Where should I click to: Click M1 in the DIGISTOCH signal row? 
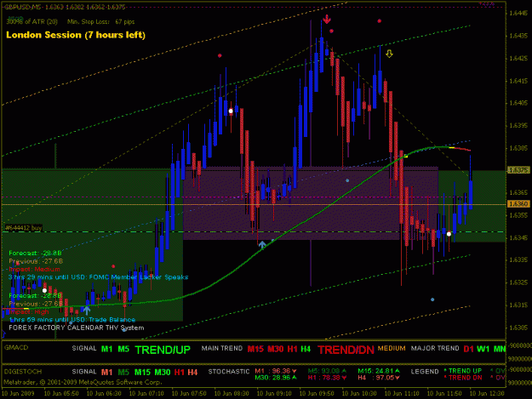click(x=106, y=373)
